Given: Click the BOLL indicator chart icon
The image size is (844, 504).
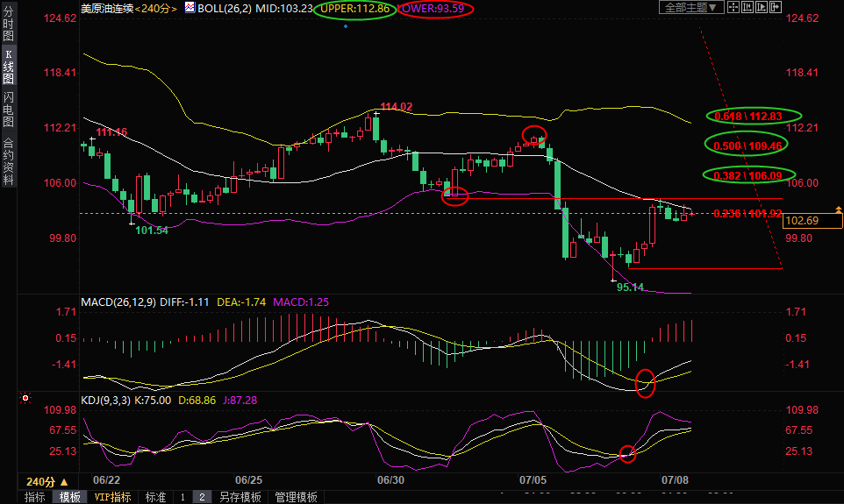Looking at the screenshot, I should pyautogui.click(x=190, y=8).
